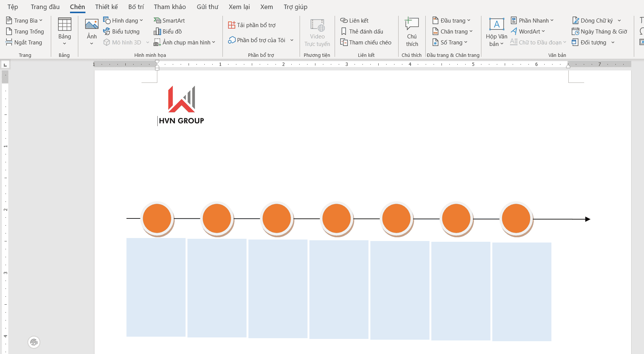This screenshot has width=644, height=354.
Task: Open the Tham khảo tab
Action: point(170,7)
